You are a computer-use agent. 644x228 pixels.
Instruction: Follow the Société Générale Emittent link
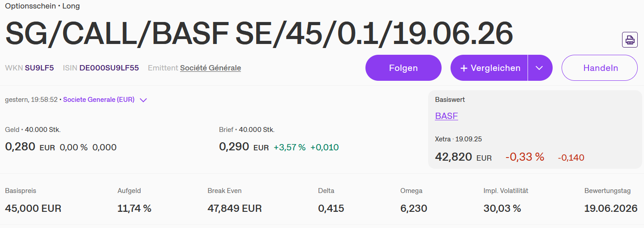[x=210, y=68]
